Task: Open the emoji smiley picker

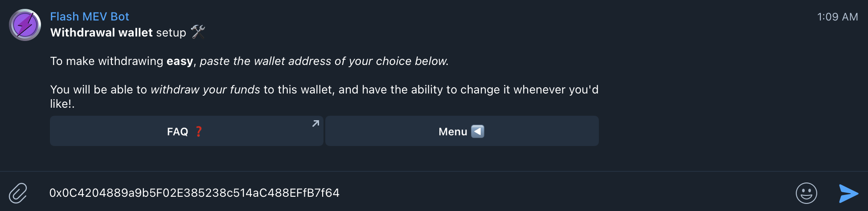Action: click(x=806, y=193)
